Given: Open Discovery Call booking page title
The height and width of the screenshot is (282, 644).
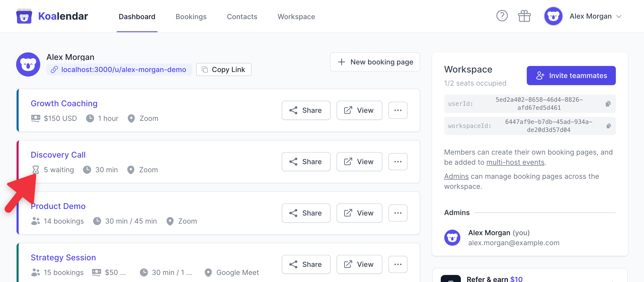Looking at the screenshot, I should tap(58, 155).
